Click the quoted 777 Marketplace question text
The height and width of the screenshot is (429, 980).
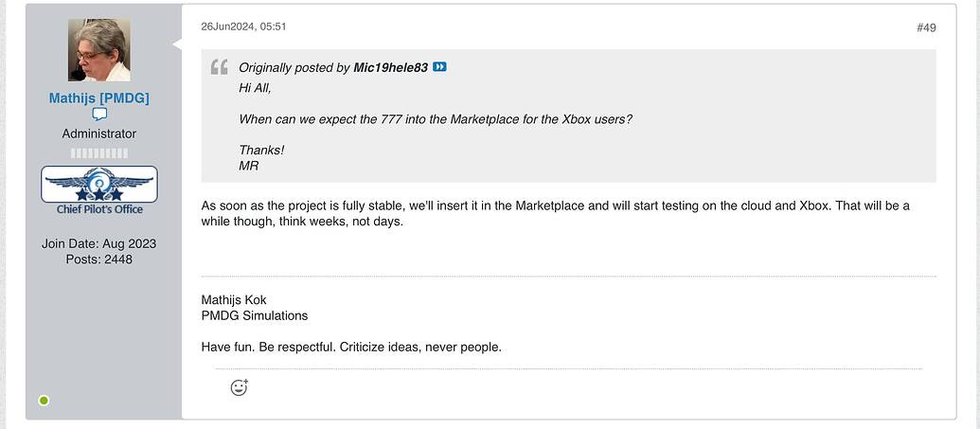435,118
